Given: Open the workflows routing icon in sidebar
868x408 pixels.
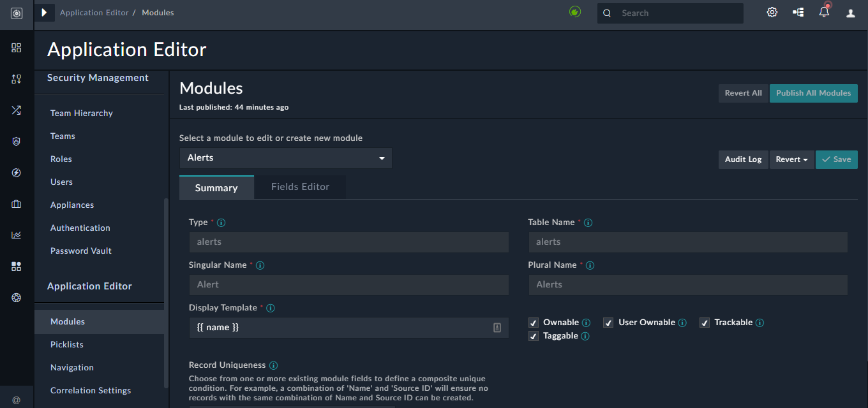Looking at the screenshot, I should (16, 110).
